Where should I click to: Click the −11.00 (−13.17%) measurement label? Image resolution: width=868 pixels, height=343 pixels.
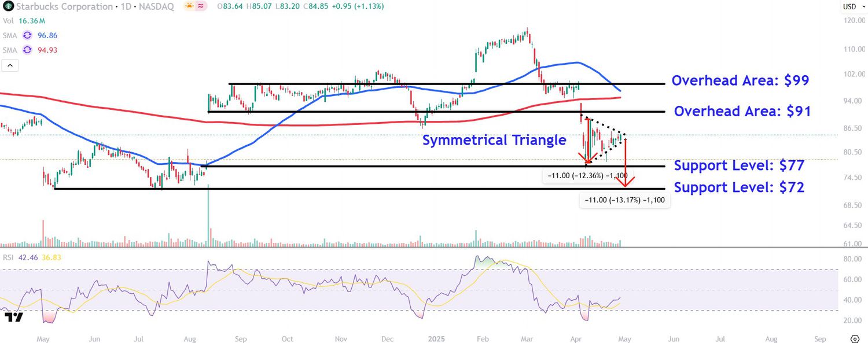tap(624, 200)
